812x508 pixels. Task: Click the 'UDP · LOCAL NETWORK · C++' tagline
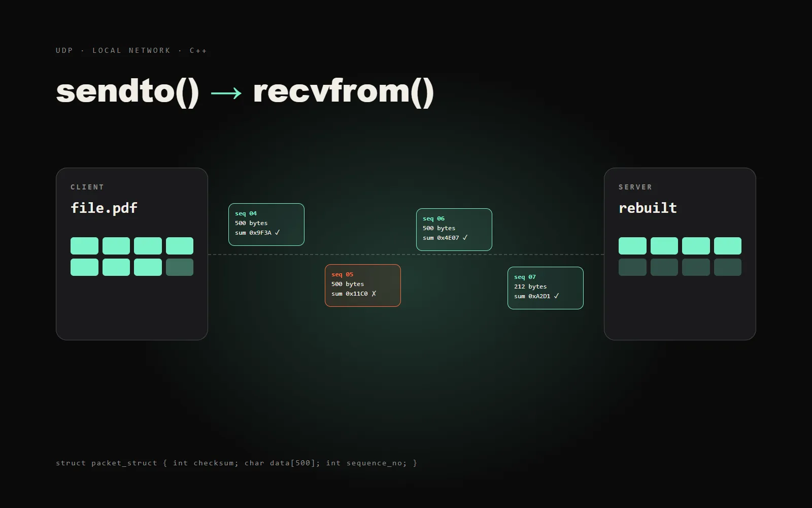(x=131, y=50)
